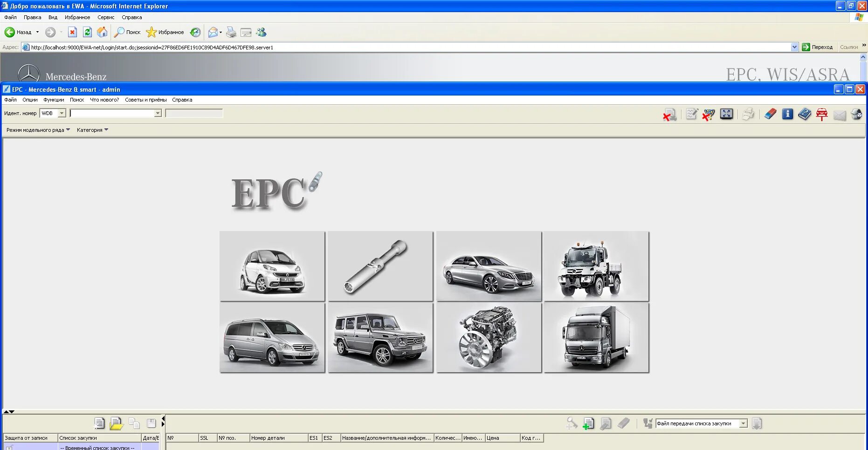Screen dimensions: 868x450
Task: Click the Print icon in IE toolbar
Action: [x=231, y=32]
